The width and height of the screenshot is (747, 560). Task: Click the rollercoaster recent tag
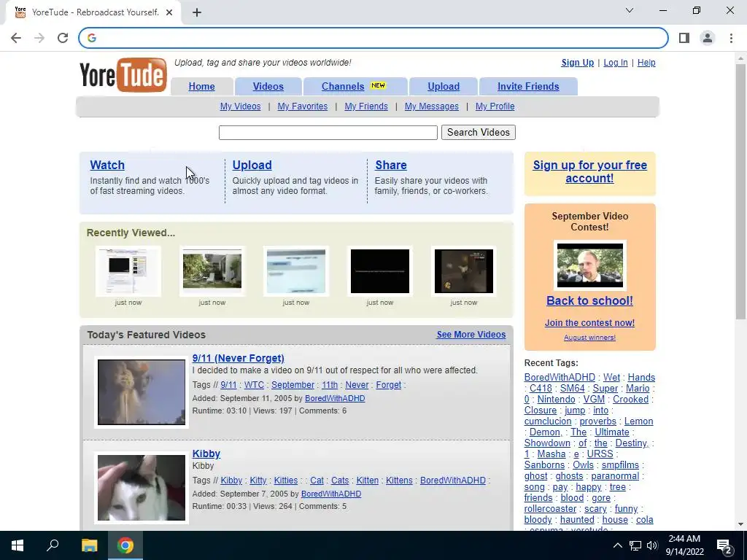pos(550,508)
